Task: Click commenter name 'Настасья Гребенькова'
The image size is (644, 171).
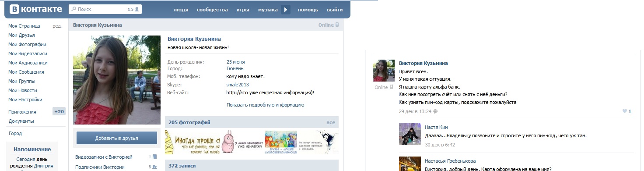Action: pyautogui.click(x=450, y=161)
